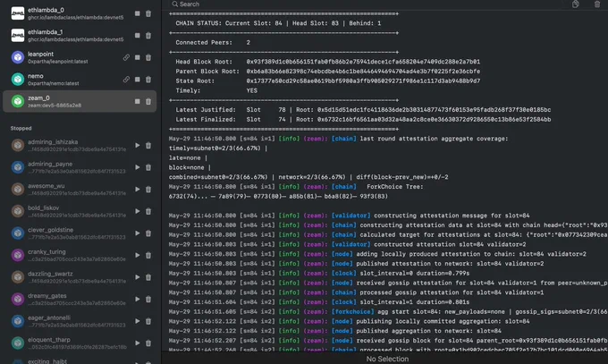Delete the dazzling_swartz container
Viewport: 608px width, 364px height.
[148, 277]
